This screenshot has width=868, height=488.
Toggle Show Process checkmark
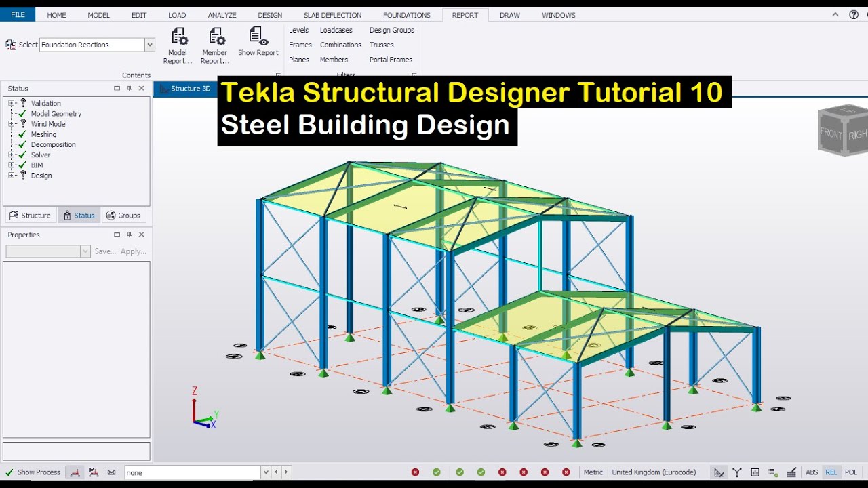[9, 472]
